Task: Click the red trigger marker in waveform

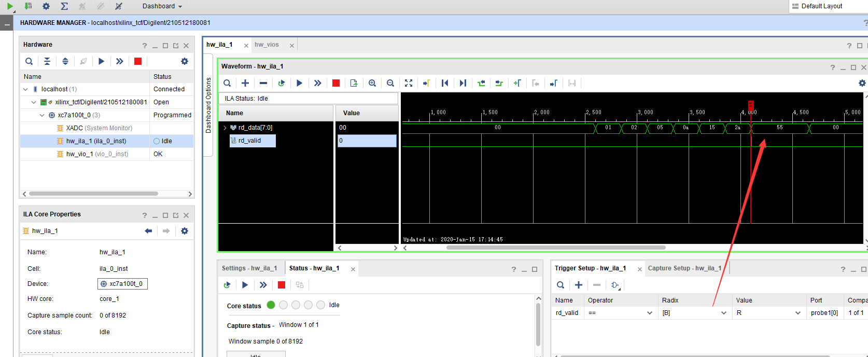Action: pos(751,105)
